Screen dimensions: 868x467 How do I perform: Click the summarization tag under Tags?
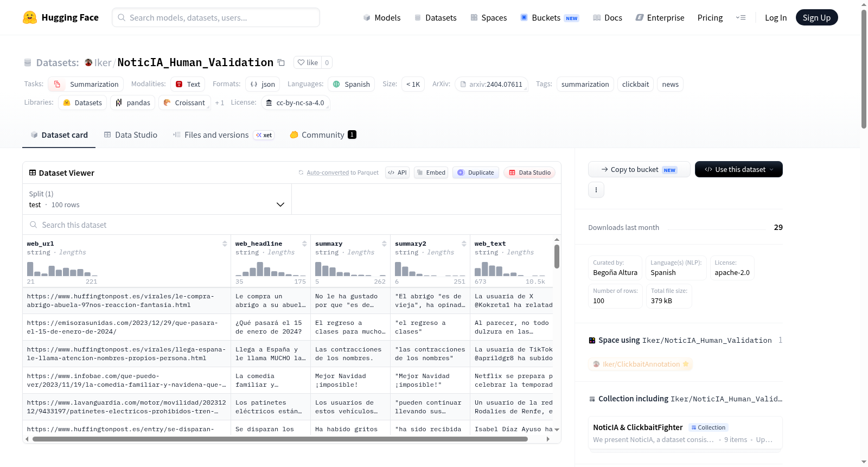click(x=585, y=84)
